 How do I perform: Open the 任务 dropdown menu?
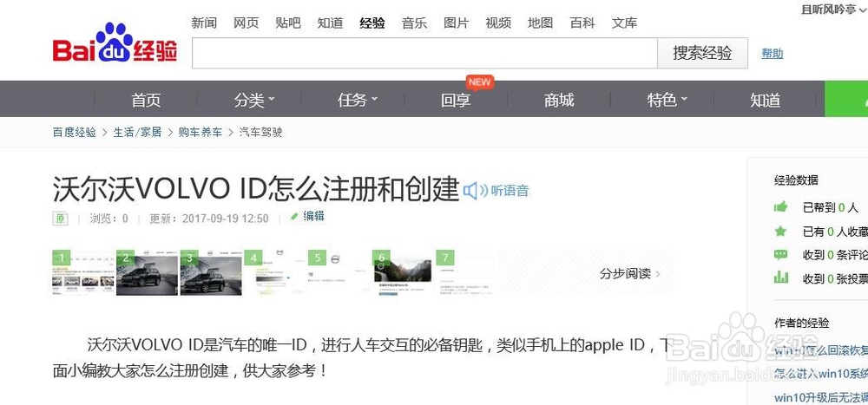tap(358, 100)
